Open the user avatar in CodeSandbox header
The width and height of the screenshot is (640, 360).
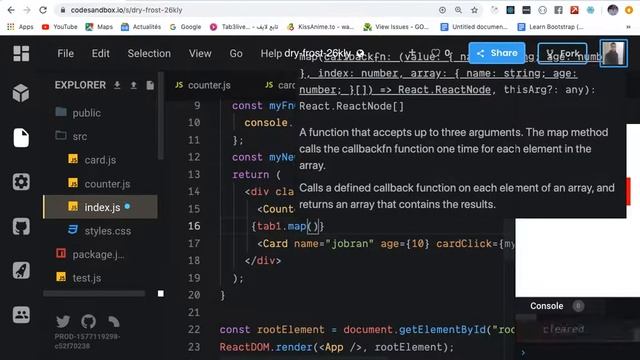coord(613,53)
